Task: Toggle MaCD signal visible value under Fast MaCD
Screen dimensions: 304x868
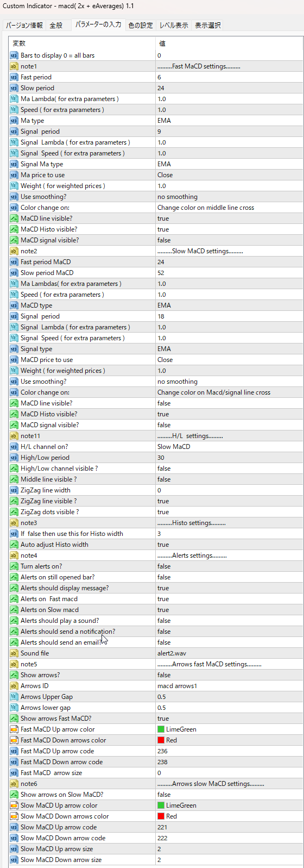Action: coord(229,240)
